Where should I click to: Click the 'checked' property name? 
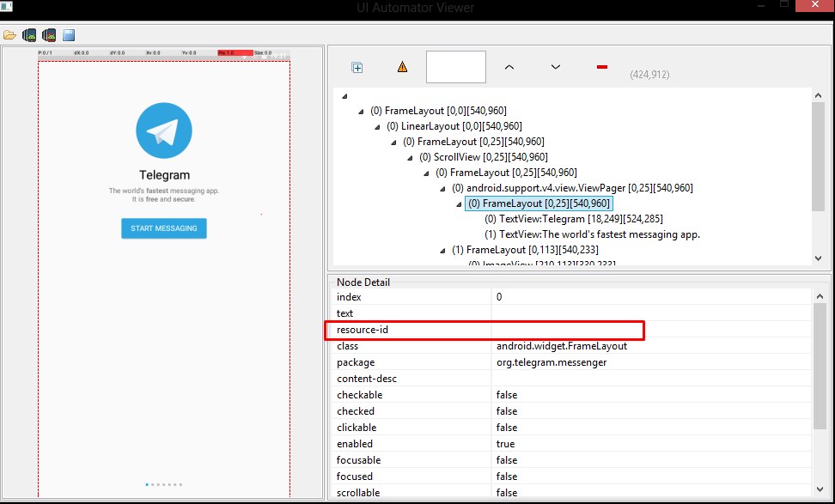356,411
